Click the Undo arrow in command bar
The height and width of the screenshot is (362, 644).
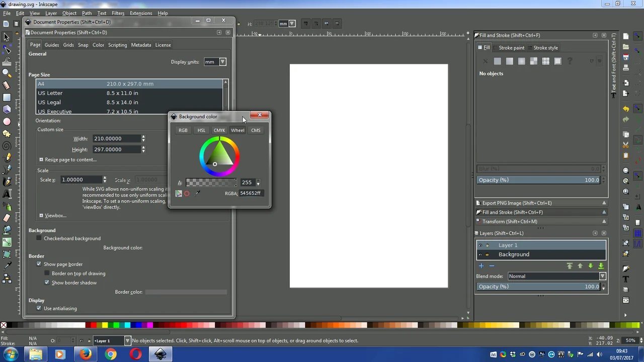click(626, 109)
